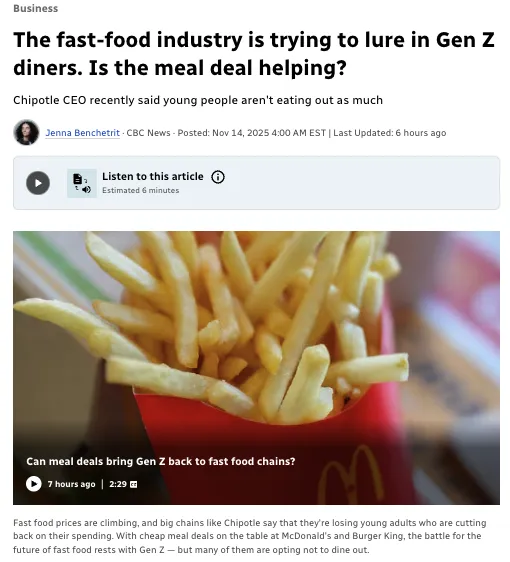Click the Posted Nov 14, 2025 date
The height and width of the screenshot is (562, 510).
252,133
